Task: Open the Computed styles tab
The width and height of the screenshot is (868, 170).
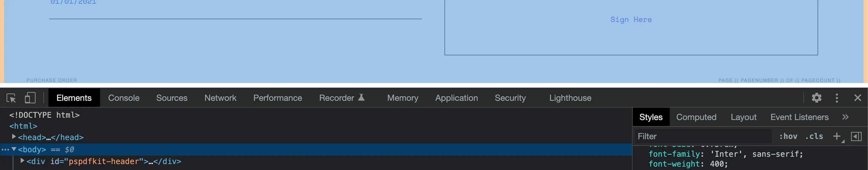Action: (696, 117)
